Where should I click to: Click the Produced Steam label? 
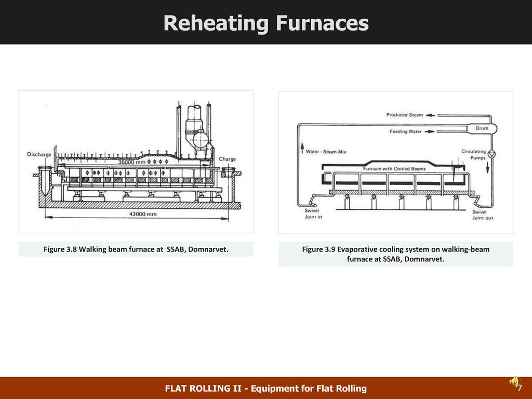tap(404, 115)
